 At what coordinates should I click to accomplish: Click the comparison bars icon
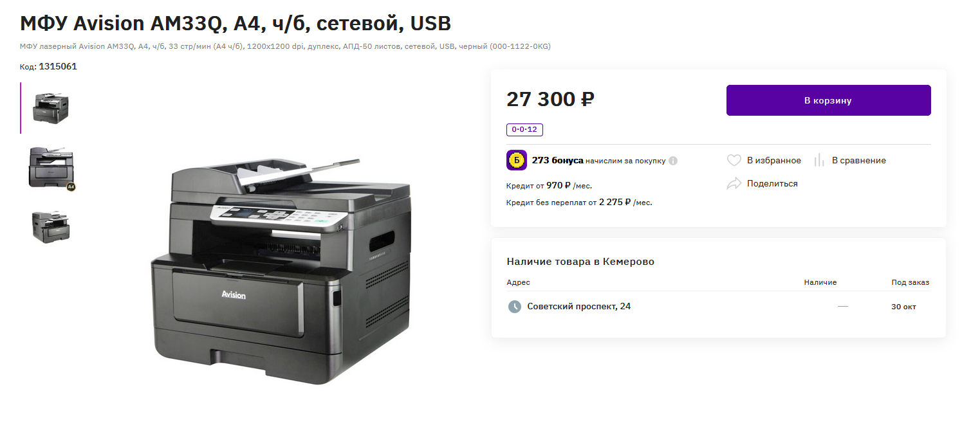[819, 160]
